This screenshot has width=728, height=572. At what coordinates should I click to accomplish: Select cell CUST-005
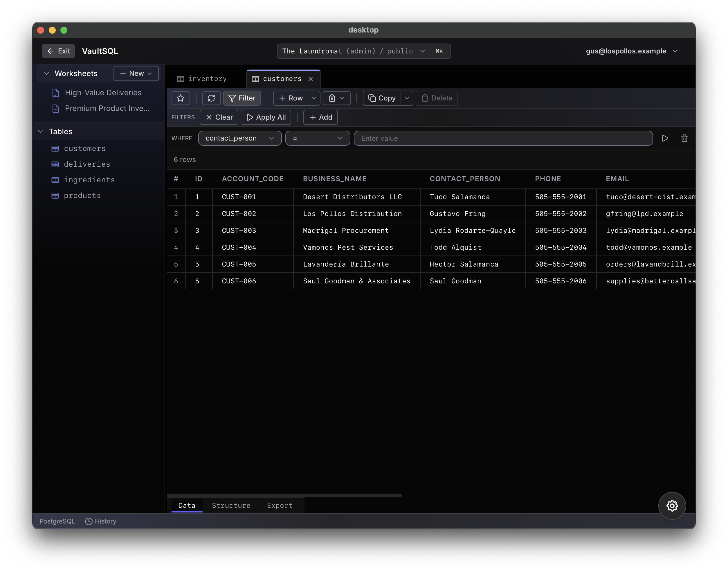253,264
